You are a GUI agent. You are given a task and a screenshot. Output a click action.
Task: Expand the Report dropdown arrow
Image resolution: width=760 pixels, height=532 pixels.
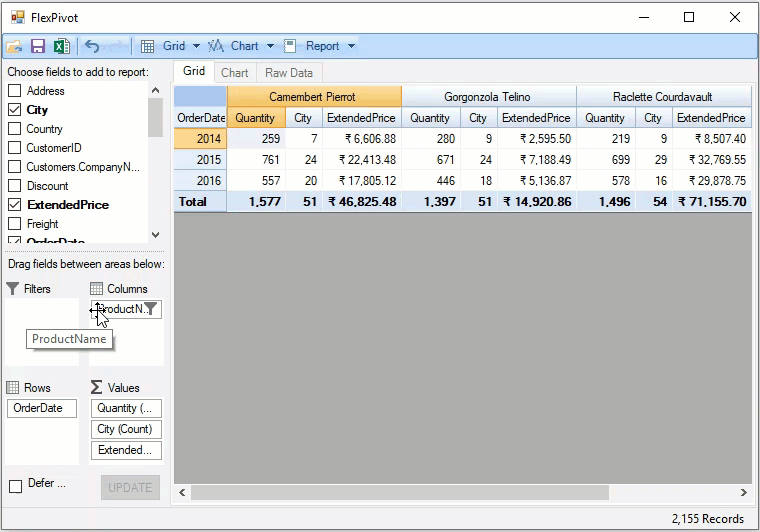351,46
